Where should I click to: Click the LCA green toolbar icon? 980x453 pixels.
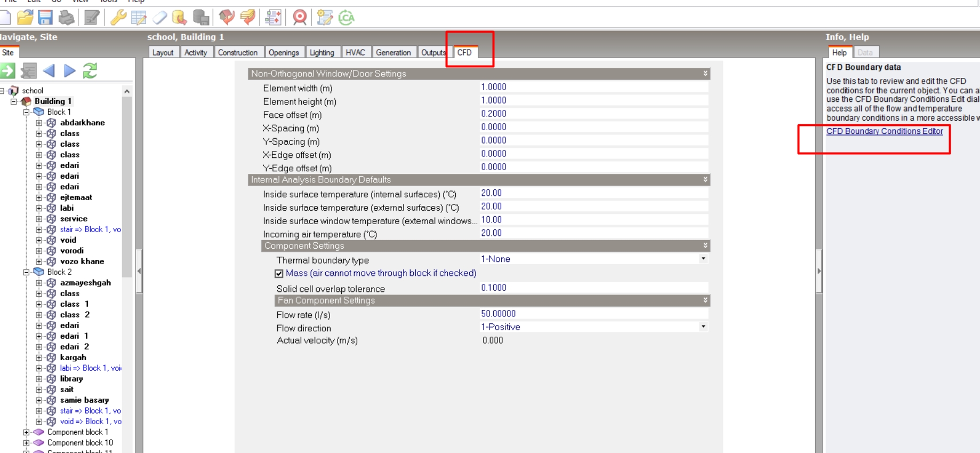347,18
